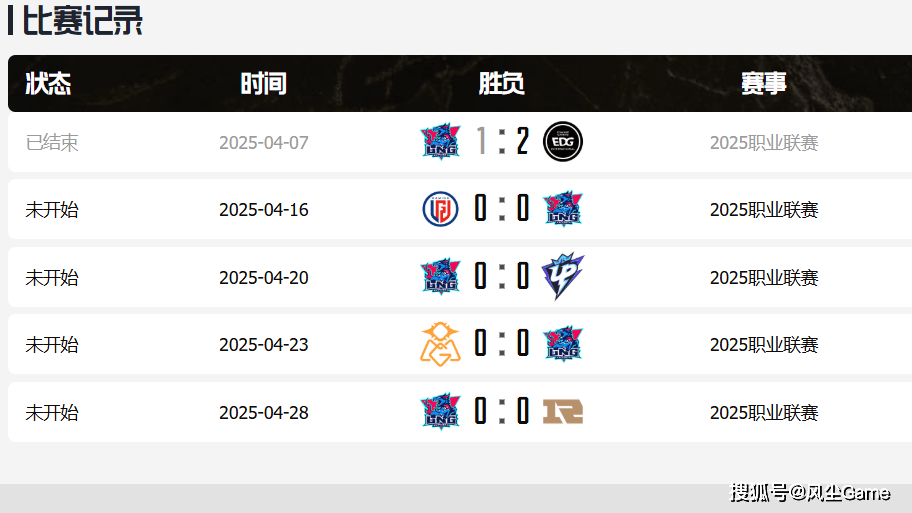Click the UP team logo

pyautogui.click(x=562, y=276)
